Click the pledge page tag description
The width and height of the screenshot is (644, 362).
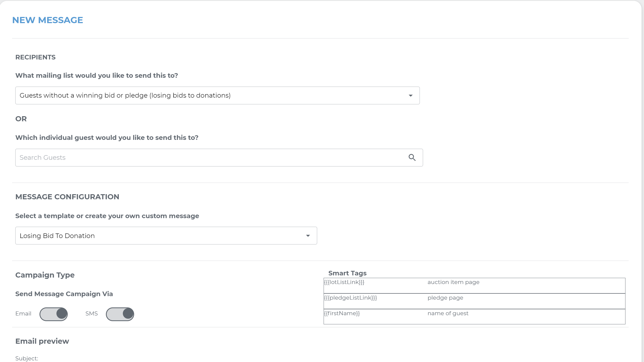pyautogui.click(x=445, y=298)
